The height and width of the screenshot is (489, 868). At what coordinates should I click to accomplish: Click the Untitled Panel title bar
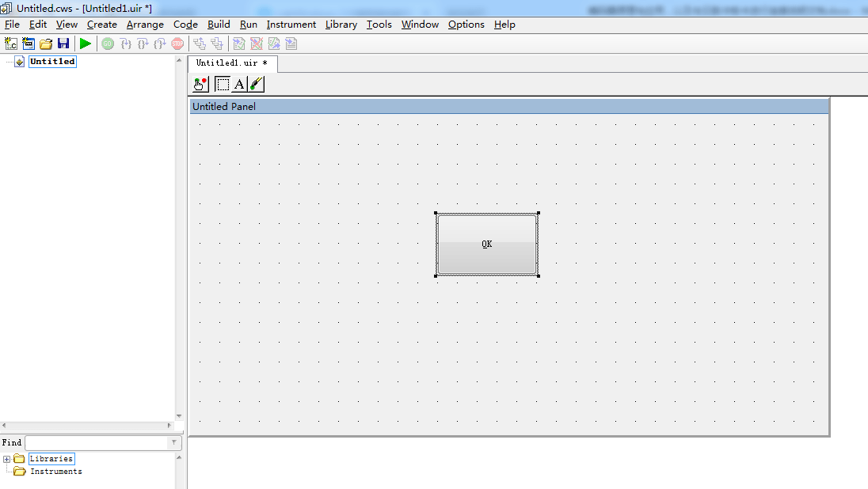coord(508,106)
